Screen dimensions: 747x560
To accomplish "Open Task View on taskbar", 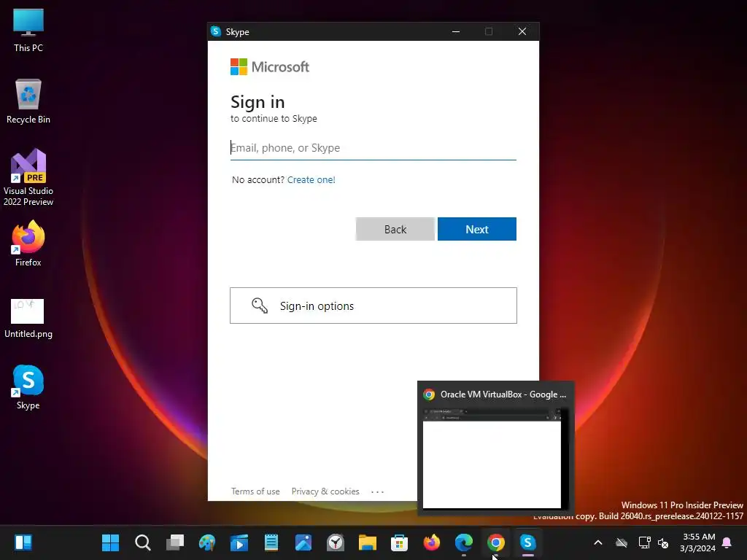I will click(175, 542).
